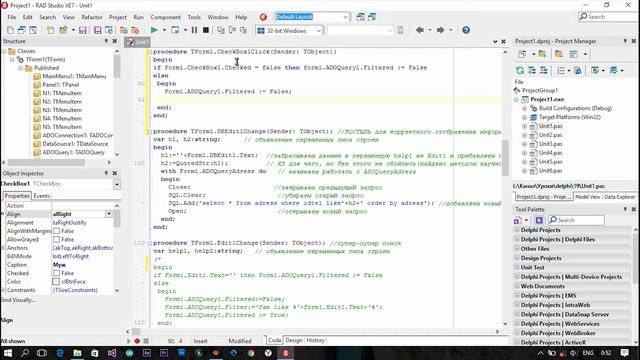This screenshot has height=360, width=640.
Task: Pin the Structure panel
Action: pyautogui.click(x=106, y=41)
